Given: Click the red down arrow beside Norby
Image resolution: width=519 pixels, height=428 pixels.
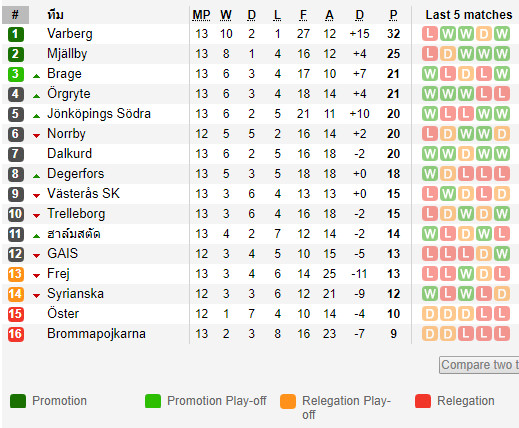Looking at the screenshot, I should pos(37,136).
